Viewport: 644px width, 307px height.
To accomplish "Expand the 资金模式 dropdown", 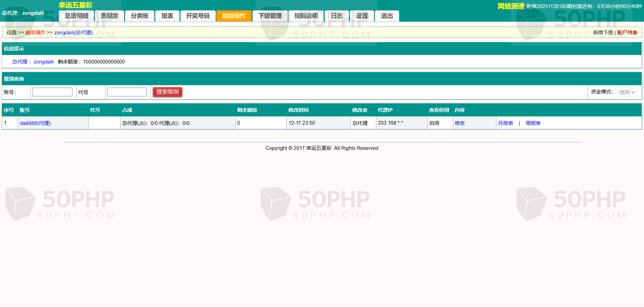I will [627, 92].
